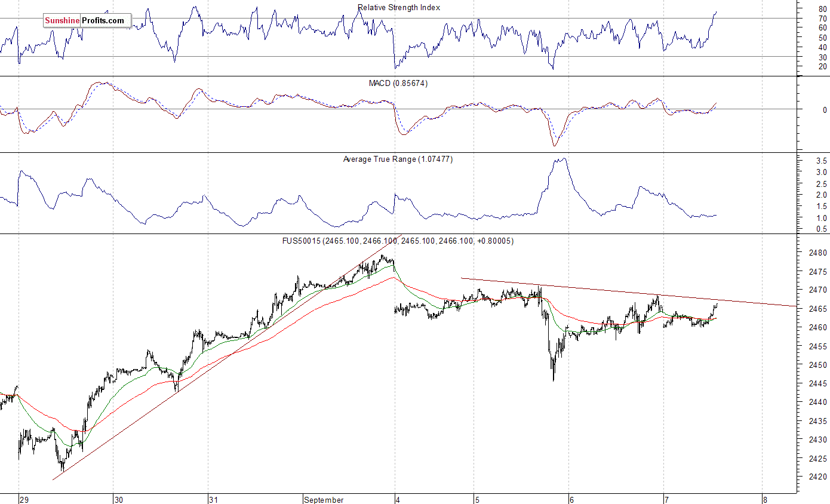Viewport: 830px width, 504px height.
Task: Click the RSI 30 scale value
Action: [x=823, y=57]
